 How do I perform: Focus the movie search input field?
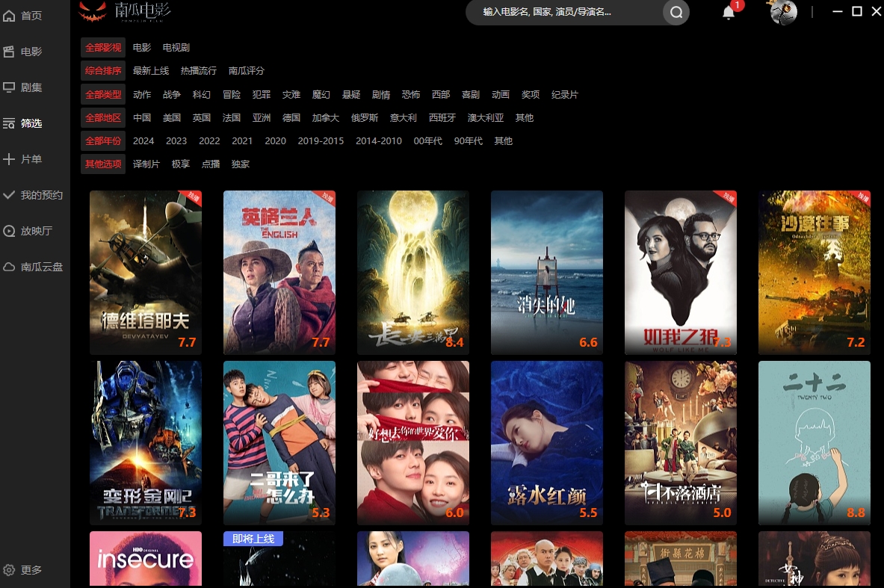(563, 12)
